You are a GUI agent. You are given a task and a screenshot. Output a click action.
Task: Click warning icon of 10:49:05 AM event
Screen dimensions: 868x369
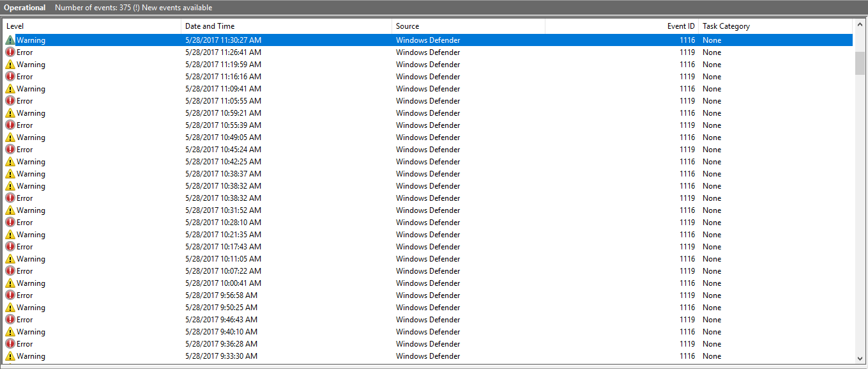coord(10,137)
